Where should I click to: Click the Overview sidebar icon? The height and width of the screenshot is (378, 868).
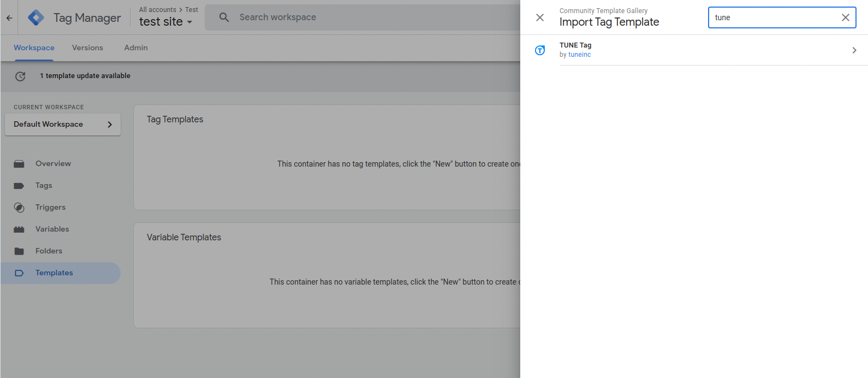pyautogui.click(x=19, y=164)
